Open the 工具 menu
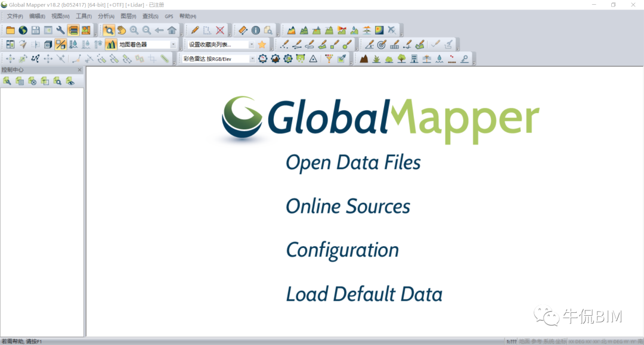The height and width of the screenshot is (345, 644). coord(83,16)
